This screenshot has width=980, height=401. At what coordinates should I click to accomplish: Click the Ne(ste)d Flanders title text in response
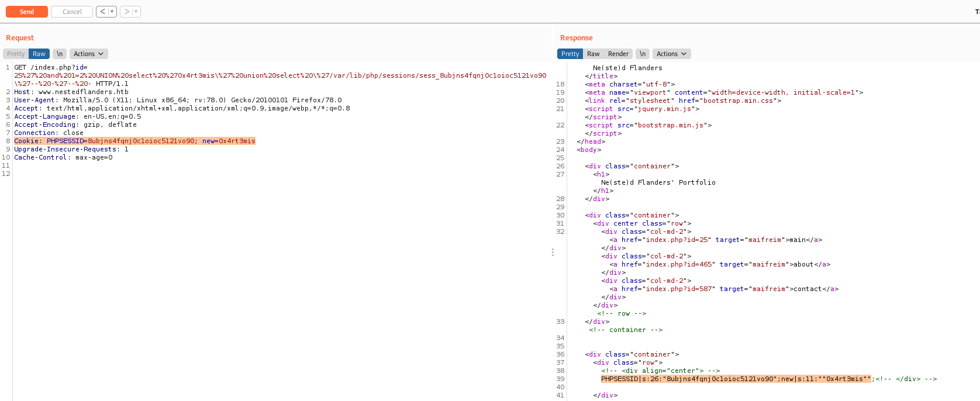coord(627,68)
